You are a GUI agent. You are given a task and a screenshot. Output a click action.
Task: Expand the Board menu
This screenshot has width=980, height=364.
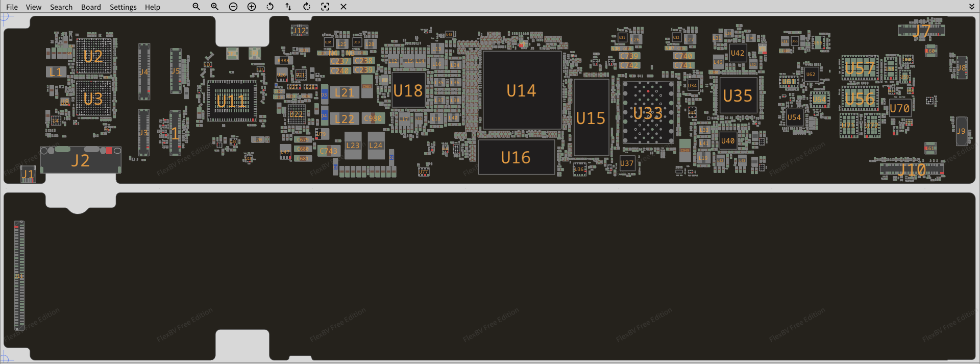pos(91,7)
